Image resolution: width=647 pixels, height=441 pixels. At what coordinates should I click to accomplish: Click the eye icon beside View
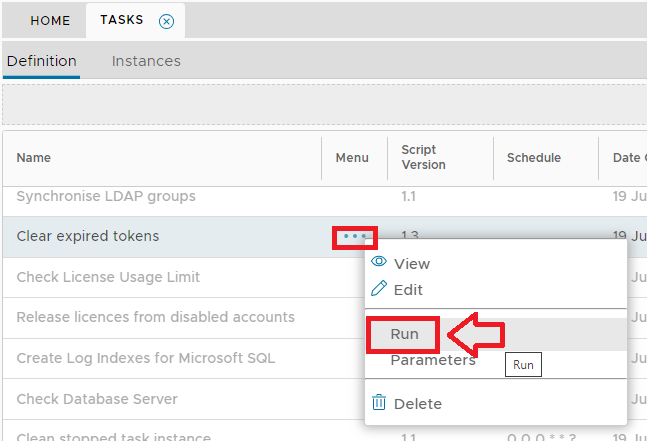379,263
